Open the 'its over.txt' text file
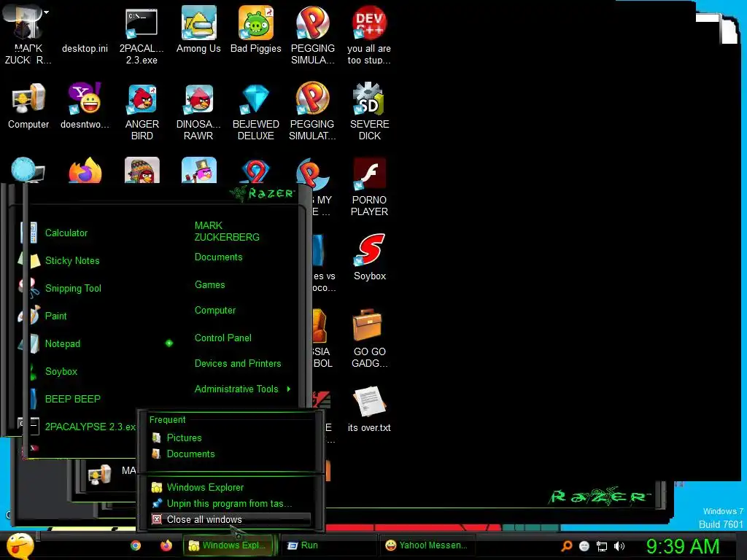The width and height of the screenshot is (747, 560). click(x=369, y=408)
